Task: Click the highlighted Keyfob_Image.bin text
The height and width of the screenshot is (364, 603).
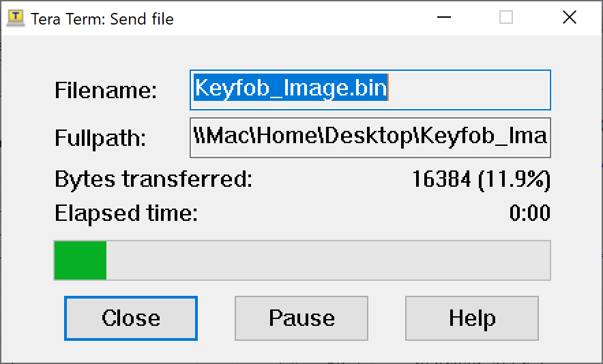Action: pyautogui.click(x=291, y=89)
